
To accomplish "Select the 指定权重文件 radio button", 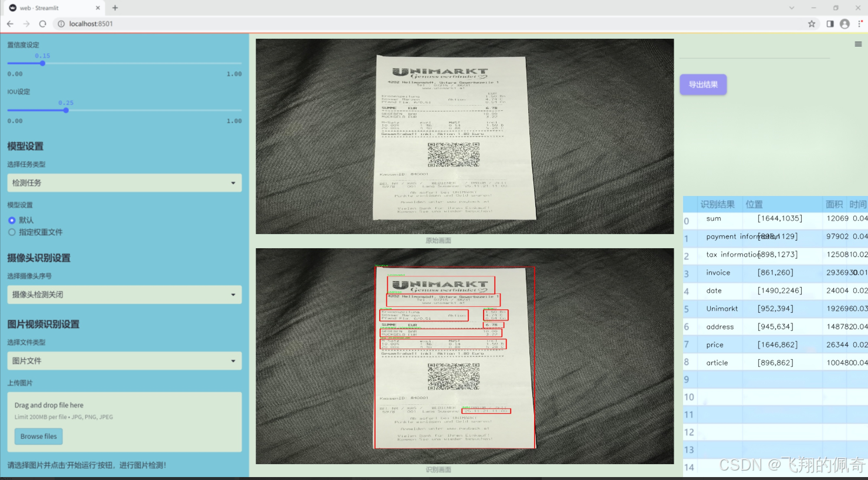I will (12, 232).
